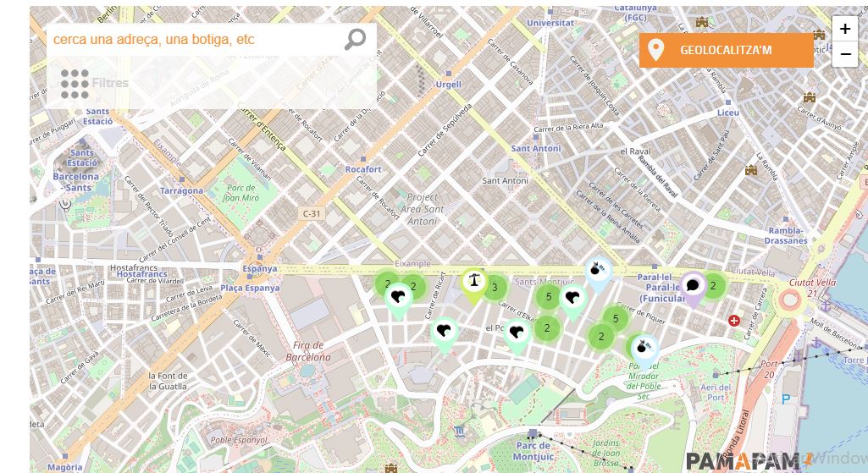Click the 'Aeri del Port' label
868x473 pixels.
tap(716, 393)
